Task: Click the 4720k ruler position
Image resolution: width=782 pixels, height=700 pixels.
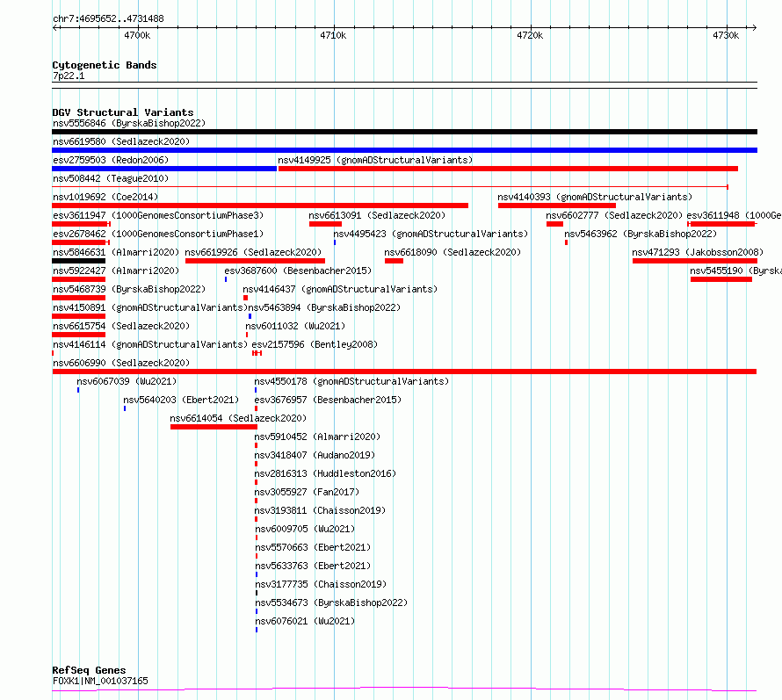Action: (530, 35)
